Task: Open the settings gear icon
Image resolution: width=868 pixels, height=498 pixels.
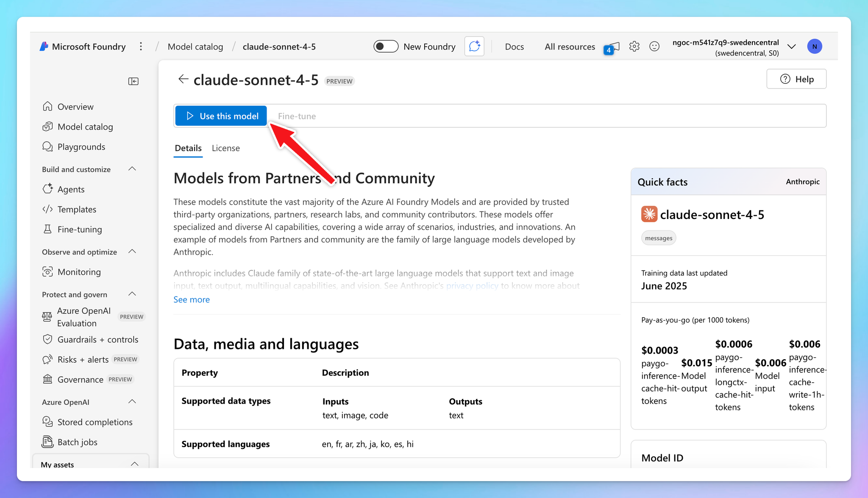Action: point(634,47)
